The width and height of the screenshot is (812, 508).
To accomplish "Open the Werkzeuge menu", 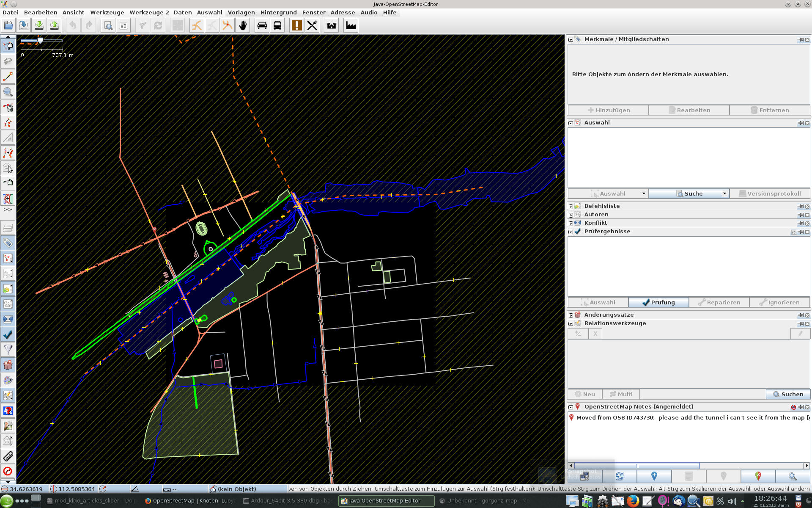I will pyautogui.click(x=107, y=13).
